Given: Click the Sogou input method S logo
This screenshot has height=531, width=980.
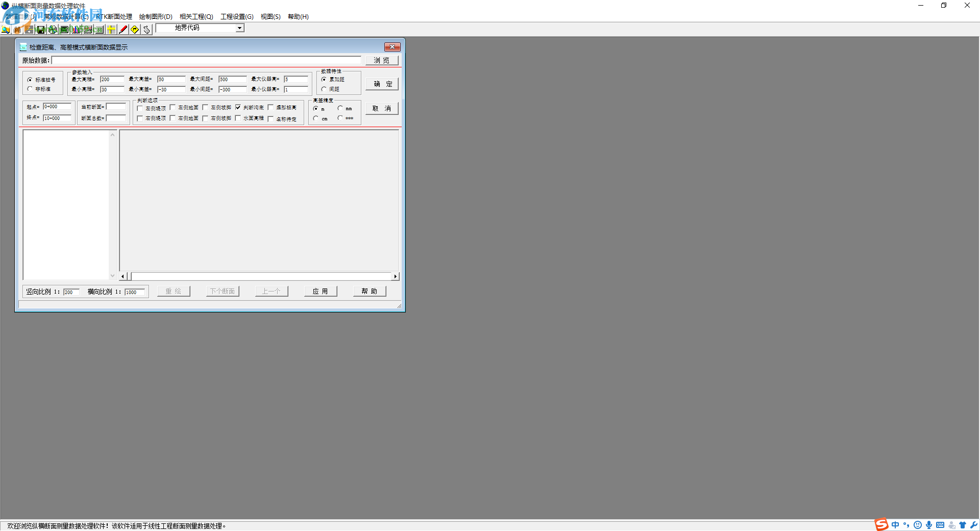Looking at the screenshot, I should coord(881,525).
